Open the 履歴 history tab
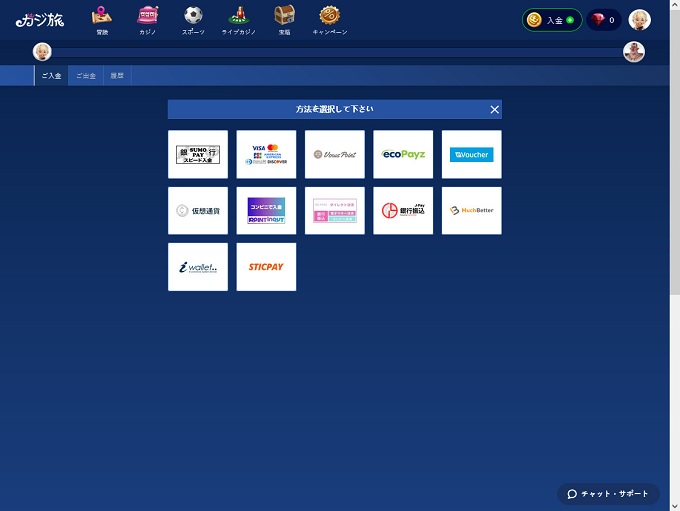Viewport: 680px width, 511px height. [x=117, y=76]
